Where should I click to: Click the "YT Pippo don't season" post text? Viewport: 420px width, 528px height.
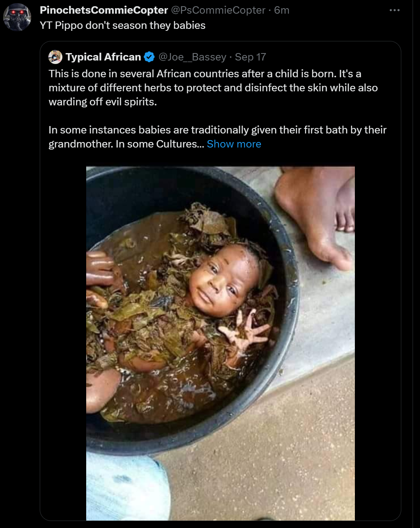click(x=122, y=25)
